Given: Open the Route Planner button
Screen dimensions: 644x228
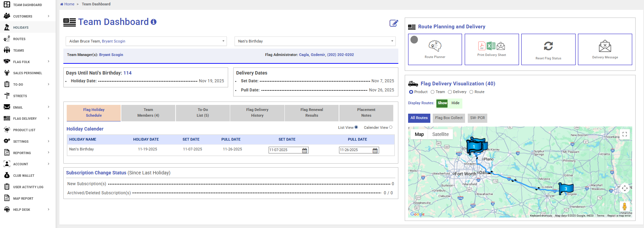Looking at the screenshot, I should pyautogui.click(x=435, y=49).
